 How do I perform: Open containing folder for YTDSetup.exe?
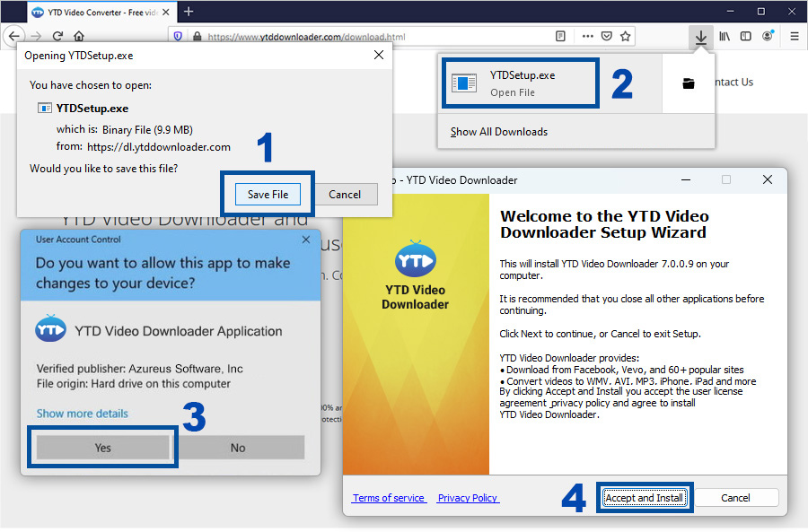tap(689, 83)
